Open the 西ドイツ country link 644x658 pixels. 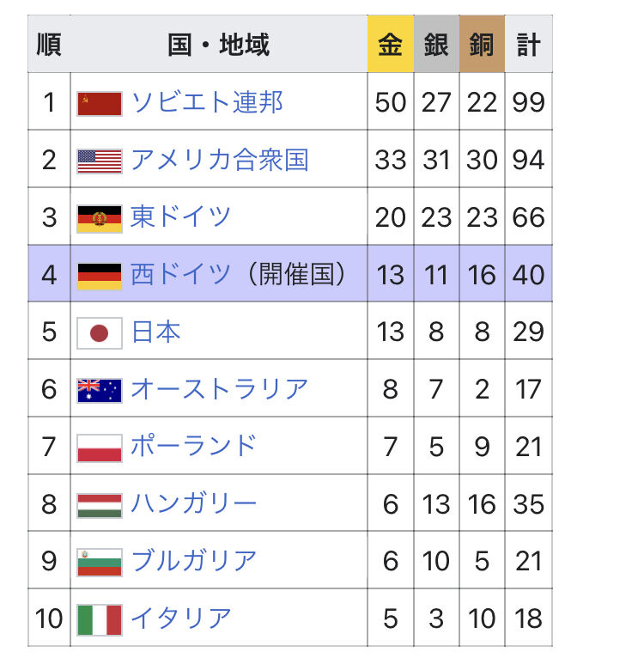point(180,275)
